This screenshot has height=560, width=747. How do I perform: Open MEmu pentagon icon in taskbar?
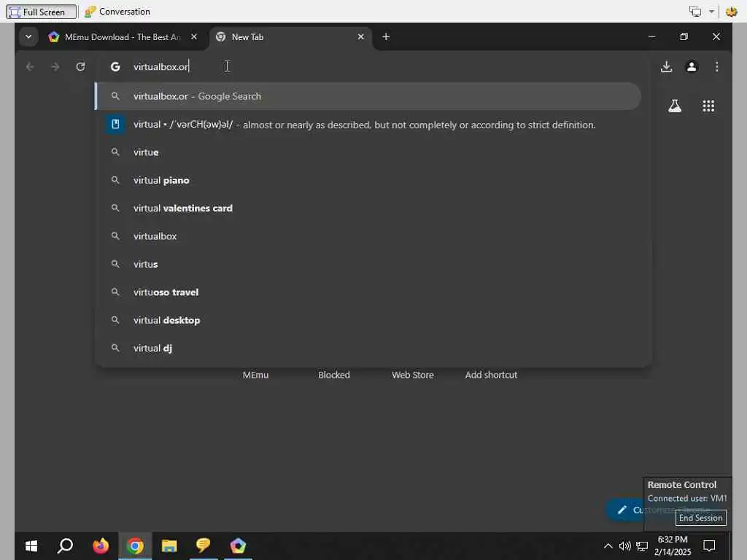[238, 545]
